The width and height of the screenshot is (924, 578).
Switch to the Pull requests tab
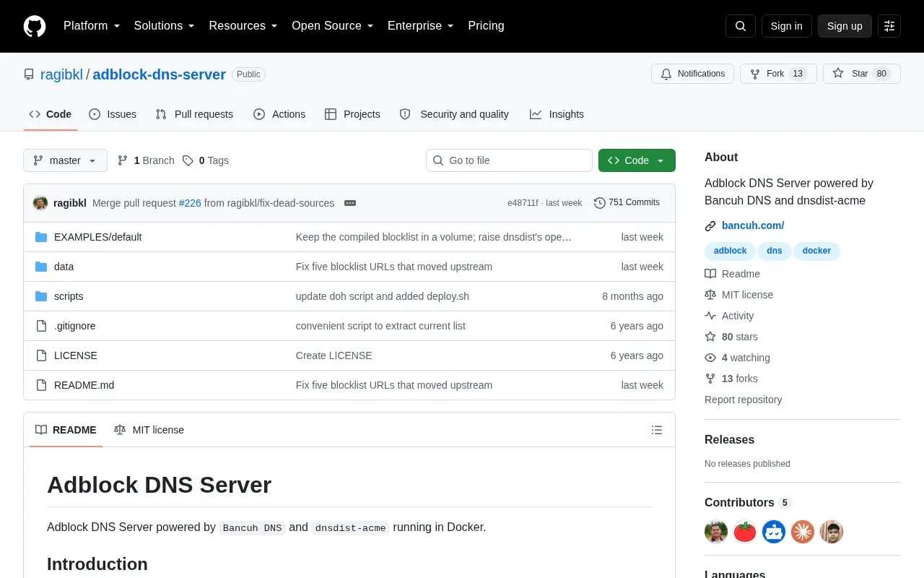(194, 114)
